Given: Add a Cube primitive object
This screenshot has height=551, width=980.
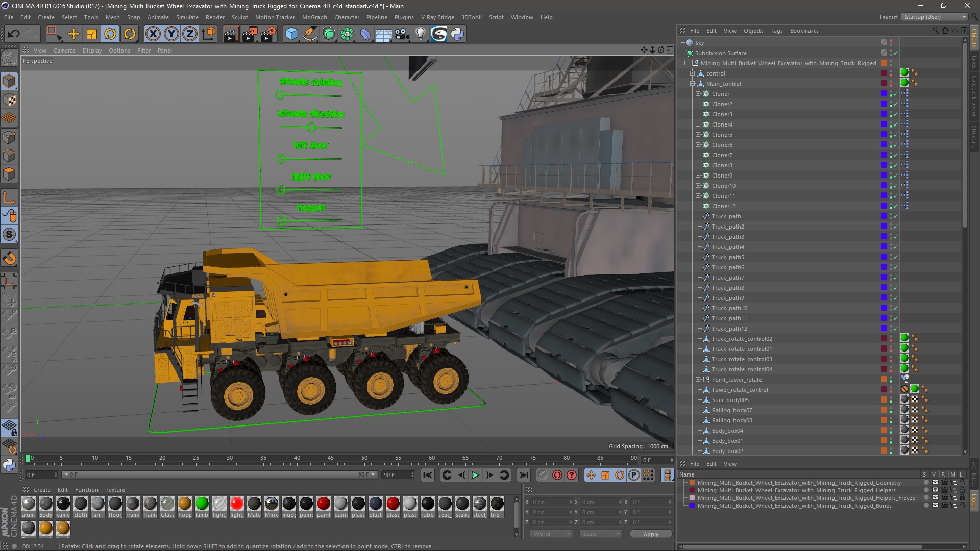Looking at the screenshot, I should coord(291,34).
